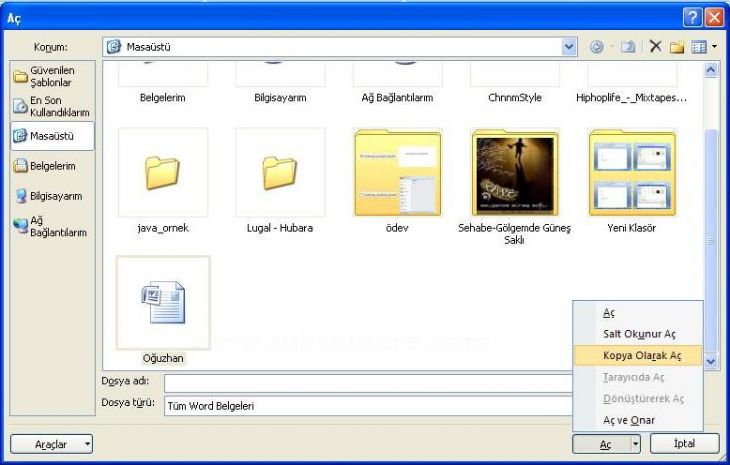This screenshot has height=465, width=730.
Task: Choose Salt Okunur Aç menu entry
Action: point(637,334)
